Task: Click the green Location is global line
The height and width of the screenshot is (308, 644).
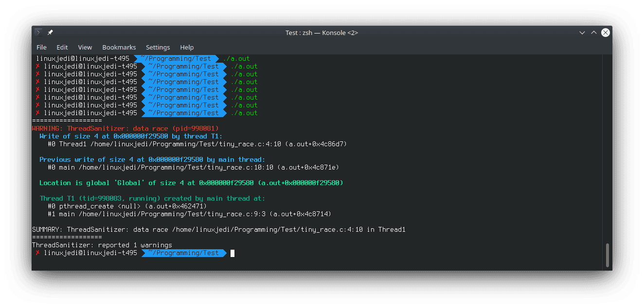Action: [191, 183]
